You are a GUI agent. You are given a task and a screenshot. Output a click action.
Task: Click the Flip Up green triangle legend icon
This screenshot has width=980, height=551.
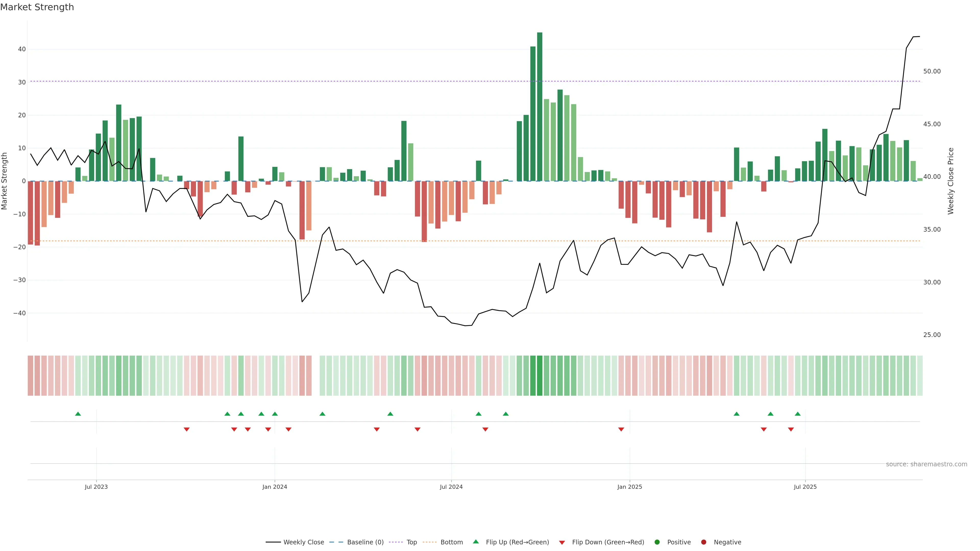point(475,542)
